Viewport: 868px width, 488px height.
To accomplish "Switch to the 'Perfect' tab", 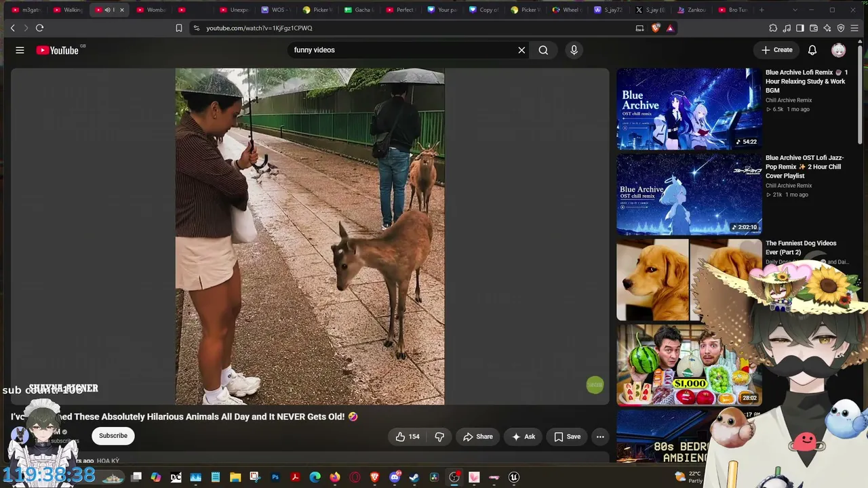I will (400, 10).
